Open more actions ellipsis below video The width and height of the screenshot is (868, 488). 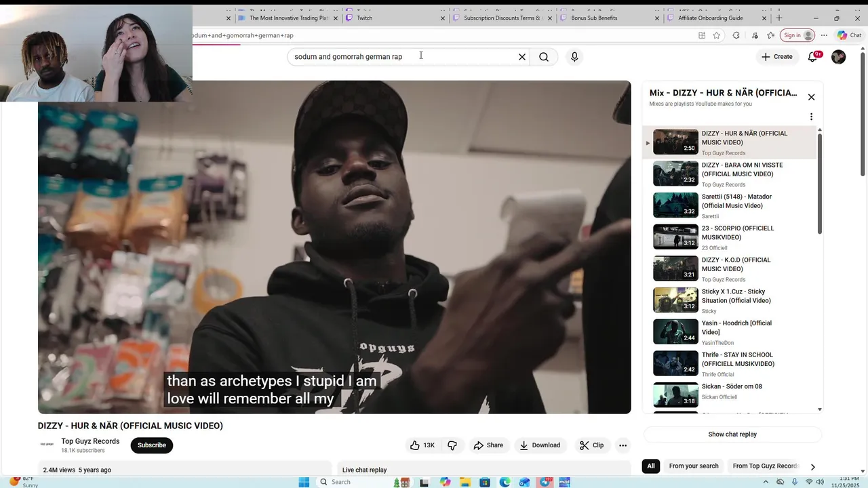pos(623,445)
